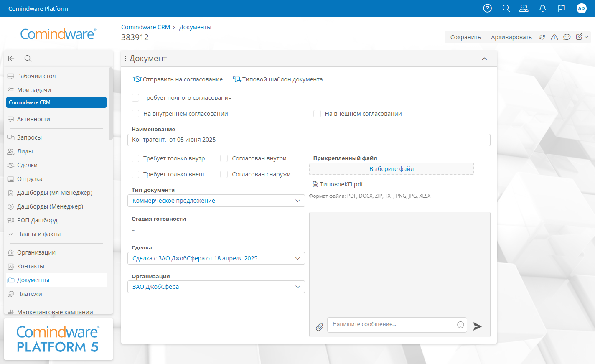595x364 pixels.
Task: Click the search icon in top bar
Action: [506, 8]
